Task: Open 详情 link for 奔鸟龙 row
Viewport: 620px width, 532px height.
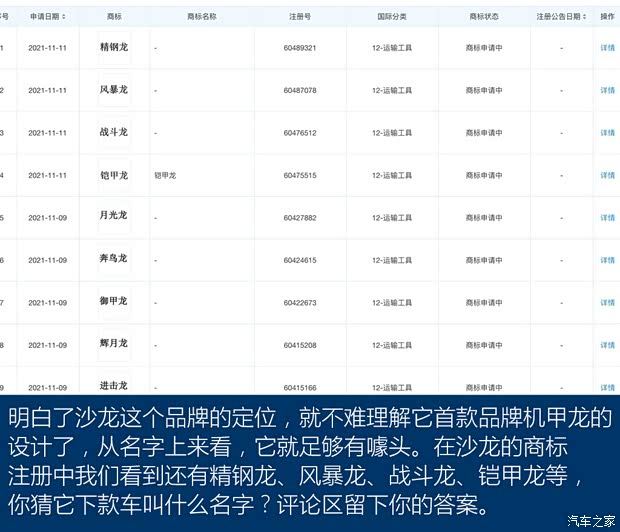Action: (x=607, y=260)
